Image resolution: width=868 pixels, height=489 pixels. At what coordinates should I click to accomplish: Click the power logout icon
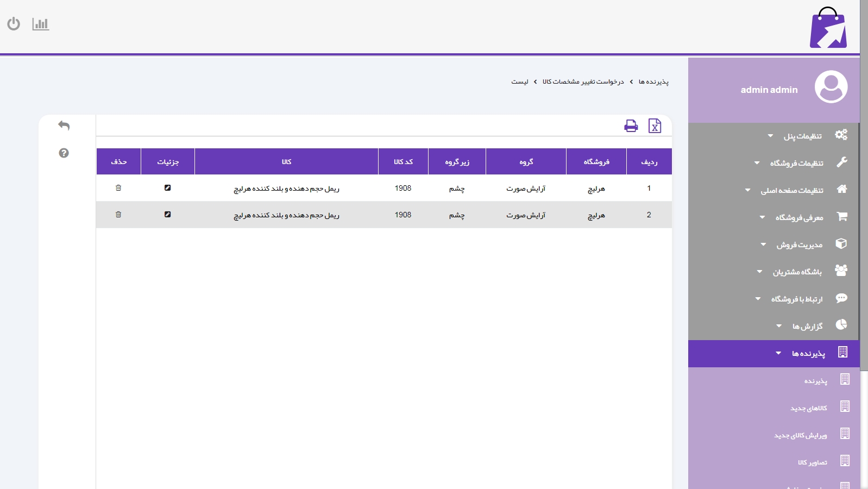tap(14, 24)
